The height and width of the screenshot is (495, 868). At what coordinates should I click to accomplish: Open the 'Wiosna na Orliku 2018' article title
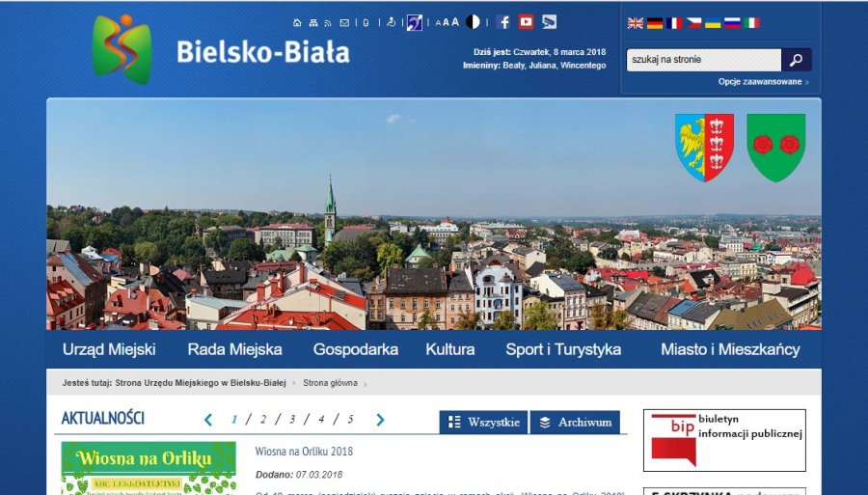(304, 452)
